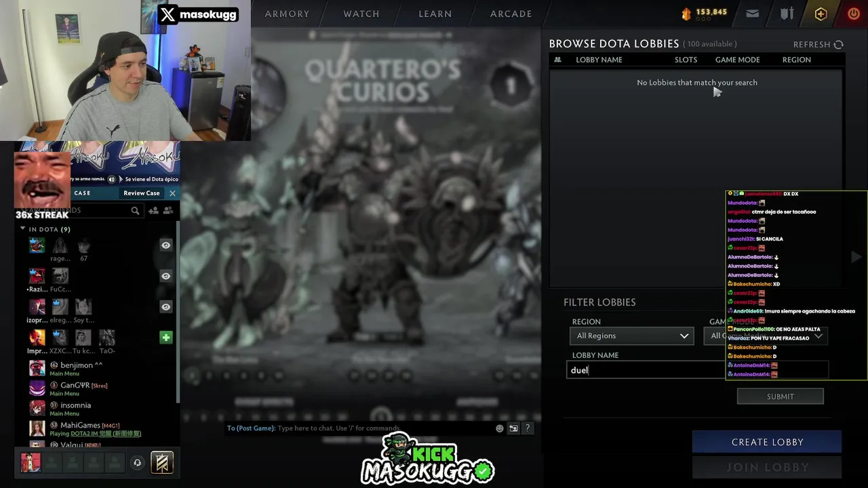Click insomnia's avatar thumbnail
The height and width of the screenshot is (488, 868).
click(x=37, y=409)
